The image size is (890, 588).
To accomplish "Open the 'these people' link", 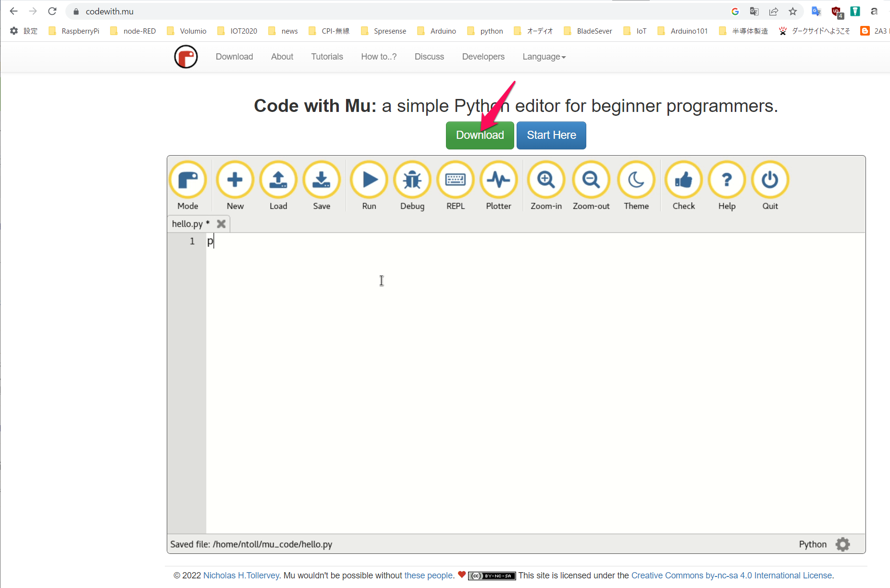I will (x=429, y=576).
